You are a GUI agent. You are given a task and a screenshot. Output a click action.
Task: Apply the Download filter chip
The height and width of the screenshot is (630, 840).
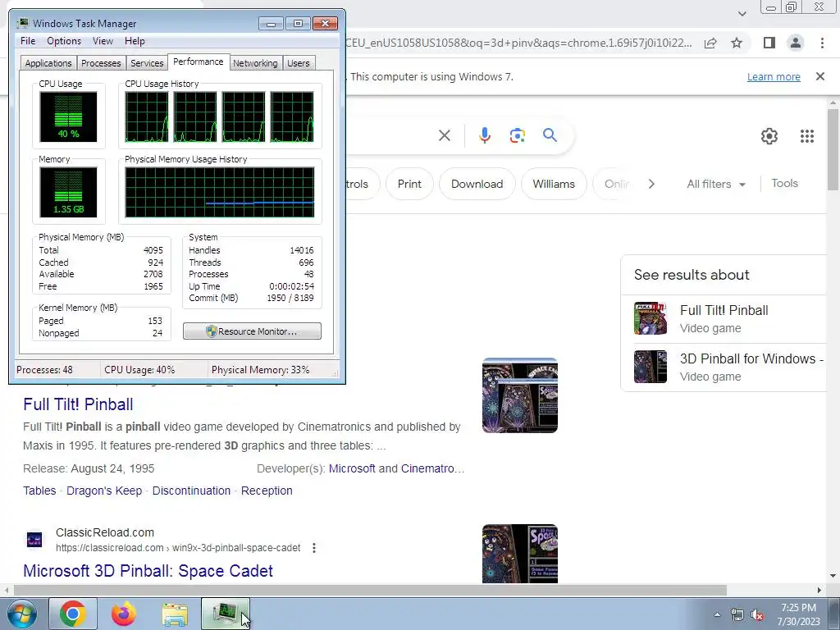tap(477, 184)
